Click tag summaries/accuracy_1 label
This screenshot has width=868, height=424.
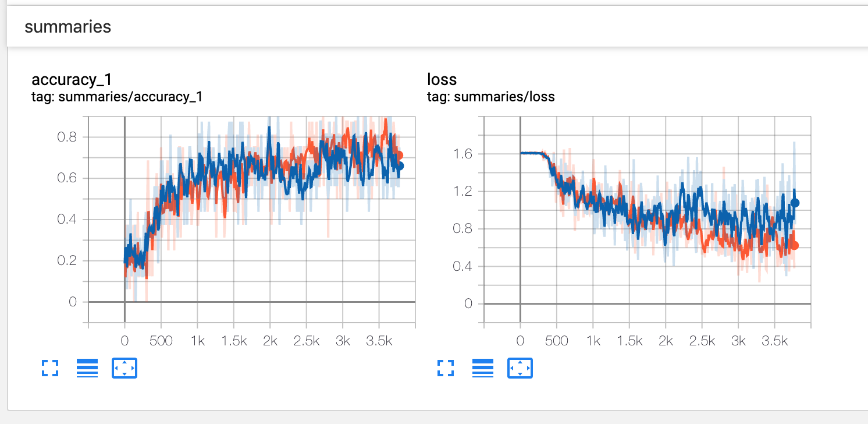117,97
